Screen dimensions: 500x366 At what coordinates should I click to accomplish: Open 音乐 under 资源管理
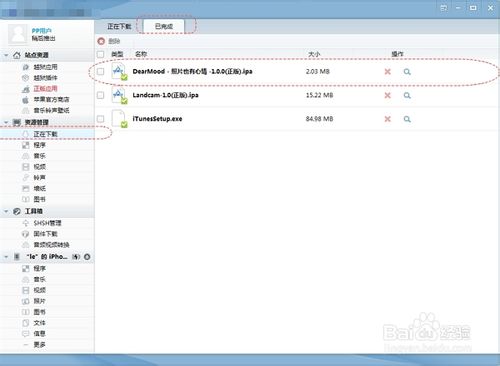[39, 156]
